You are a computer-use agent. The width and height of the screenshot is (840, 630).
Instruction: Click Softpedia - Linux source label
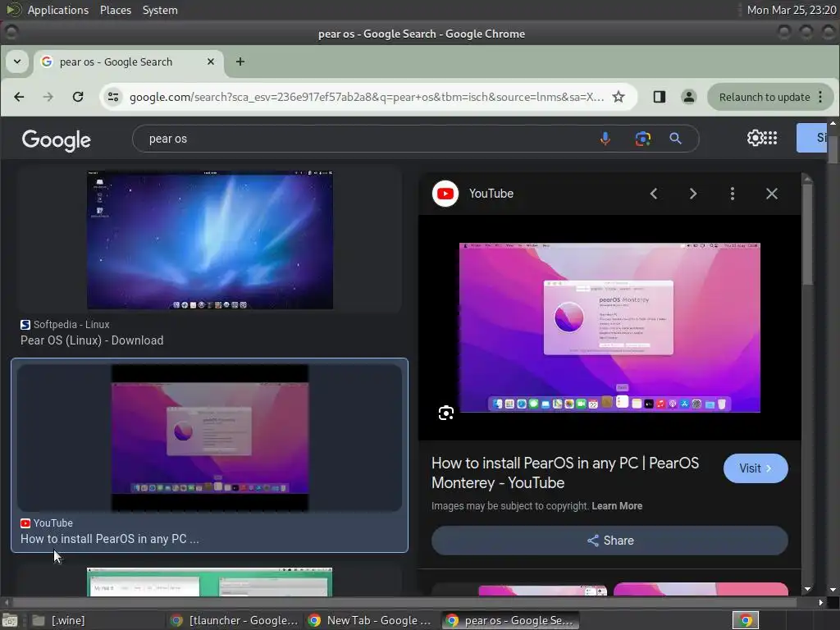[x=71, y=325]
